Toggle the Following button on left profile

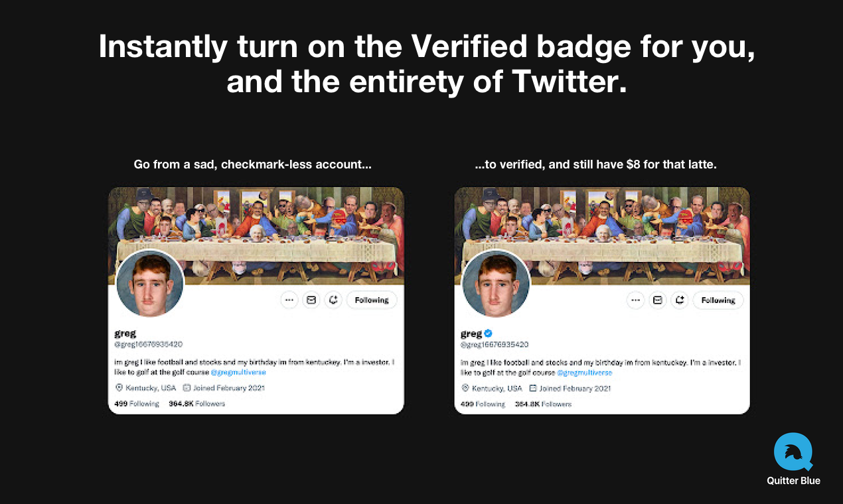tap(372, 300)
